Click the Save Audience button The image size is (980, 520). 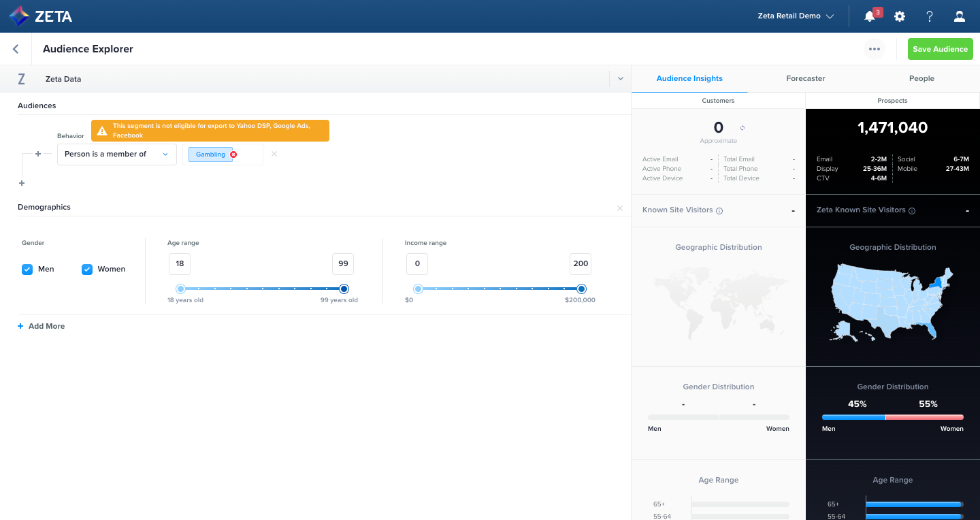click(940, 48)
